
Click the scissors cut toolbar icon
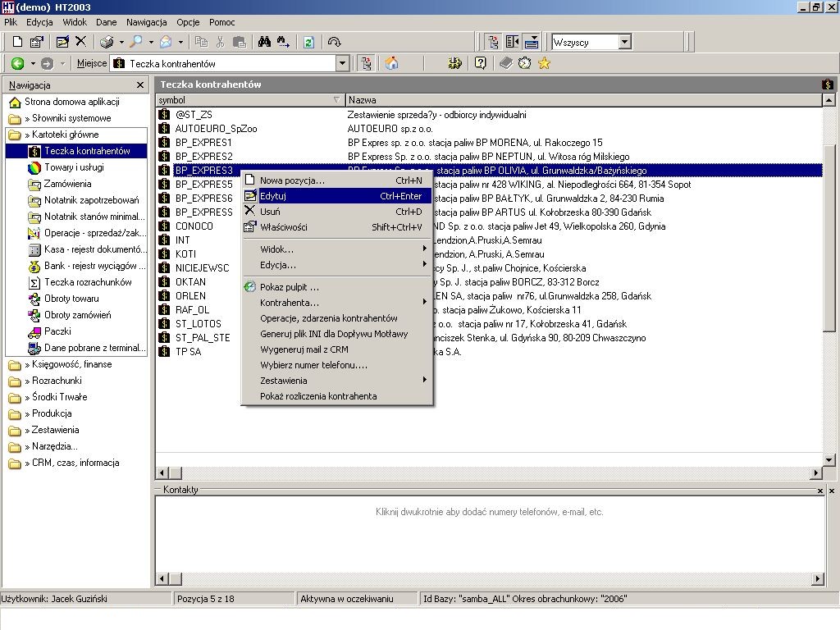pos(220,42)
